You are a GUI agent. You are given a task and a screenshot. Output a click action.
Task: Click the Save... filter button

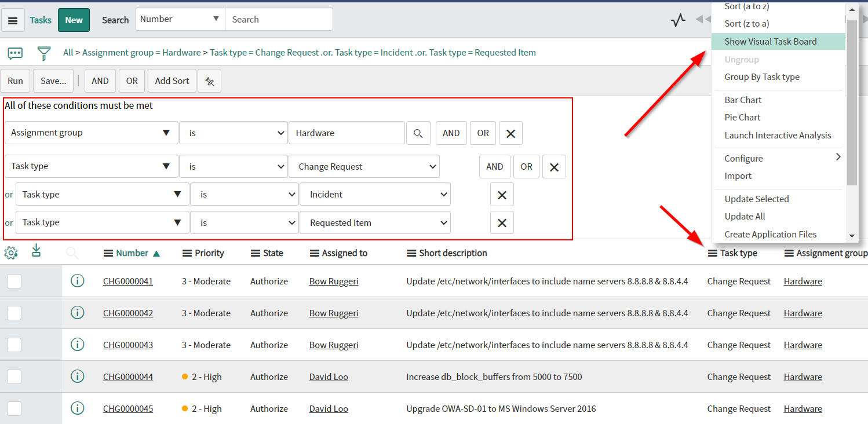coord(53,81)
